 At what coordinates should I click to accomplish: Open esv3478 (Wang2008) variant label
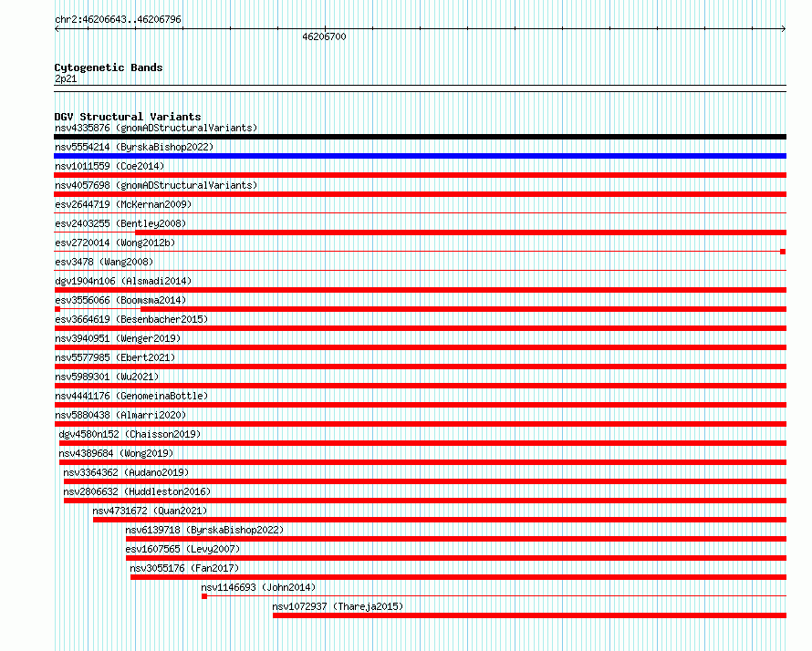[x=104, y=262]
